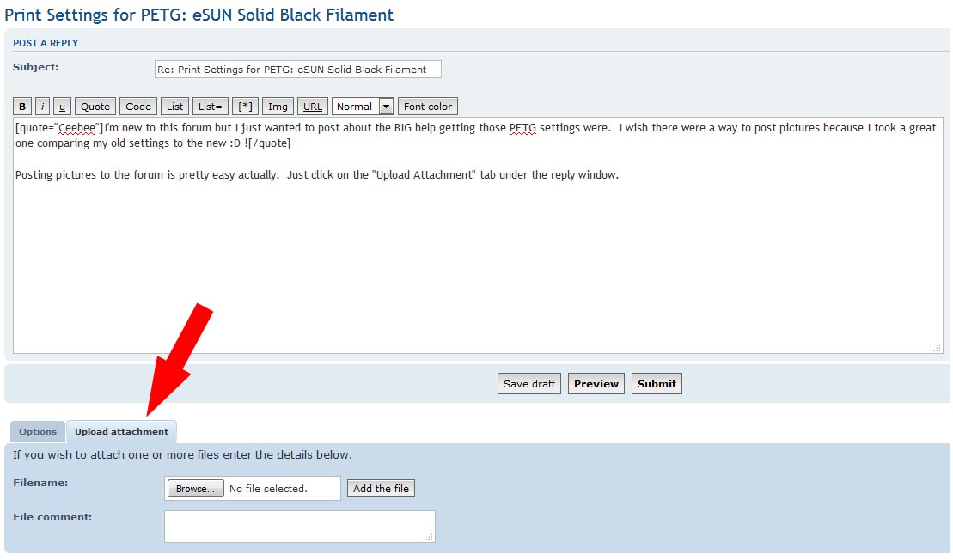
Task: Apply italic formatting with i button
Action: click(x=42, y=107)
